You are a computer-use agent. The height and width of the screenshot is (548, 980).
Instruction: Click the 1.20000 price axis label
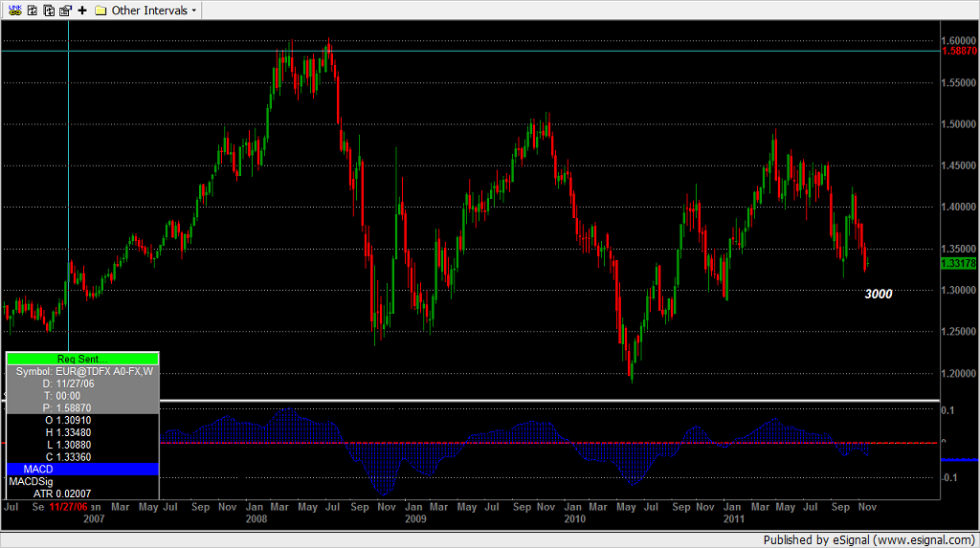[959, 374]
